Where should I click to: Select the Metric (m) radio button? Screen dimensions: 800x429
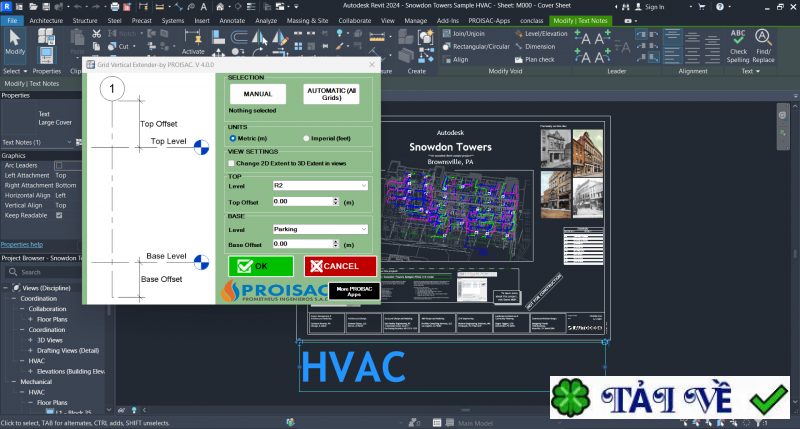point(233,138)
